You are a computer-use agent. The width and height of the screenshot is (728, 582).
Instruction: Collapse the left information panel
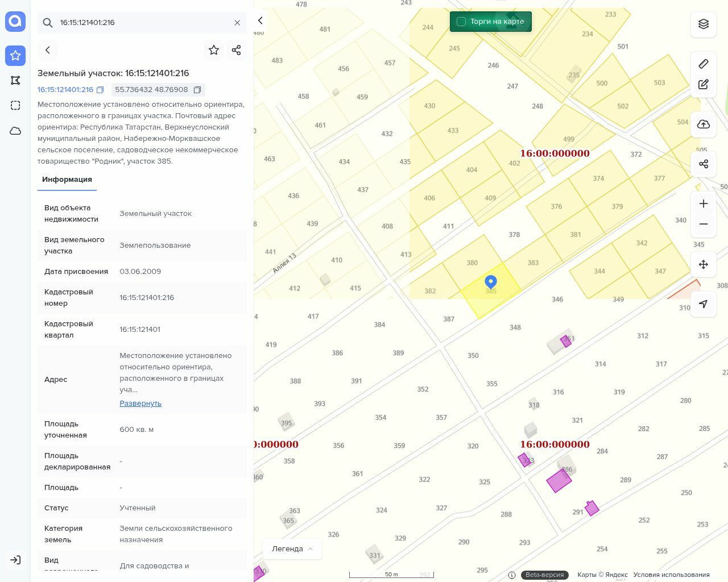(260, 20)
